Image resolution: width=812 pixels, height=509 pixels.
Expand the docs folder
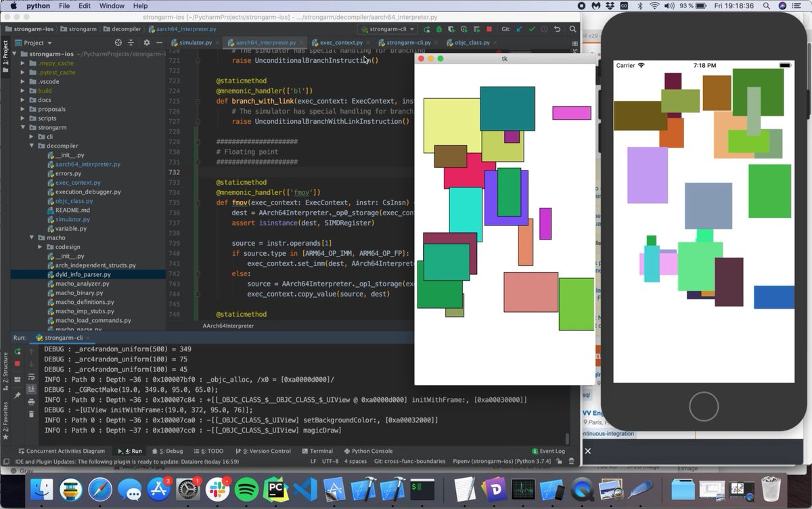pyautogui.click(x=23, y=99)
